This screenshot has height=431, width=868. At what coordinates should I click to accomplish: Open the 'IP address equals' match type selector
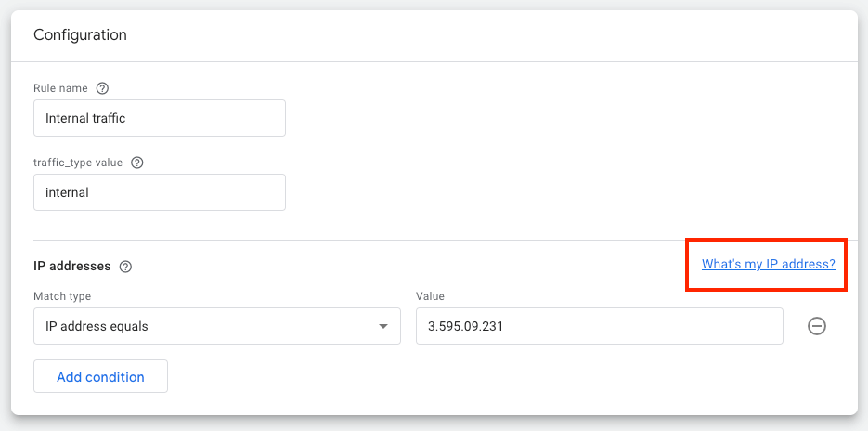217,326
